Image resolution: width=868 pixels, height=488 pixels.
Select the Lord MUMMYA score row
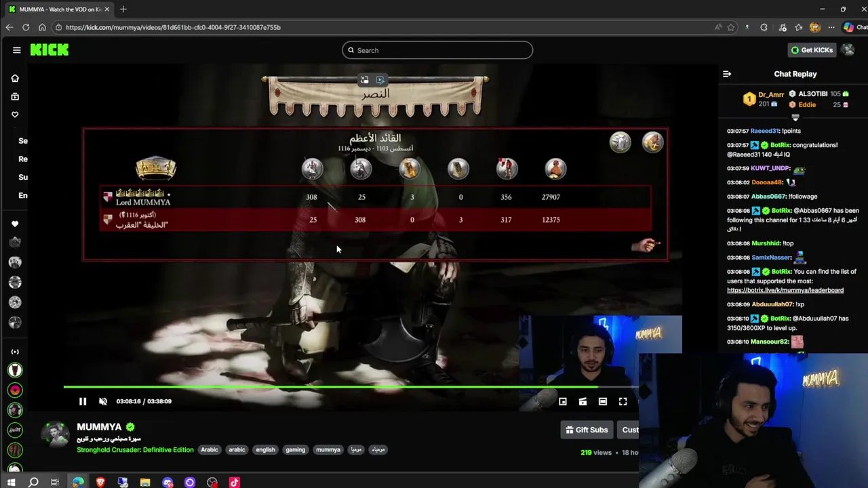(x=376, y=197)
